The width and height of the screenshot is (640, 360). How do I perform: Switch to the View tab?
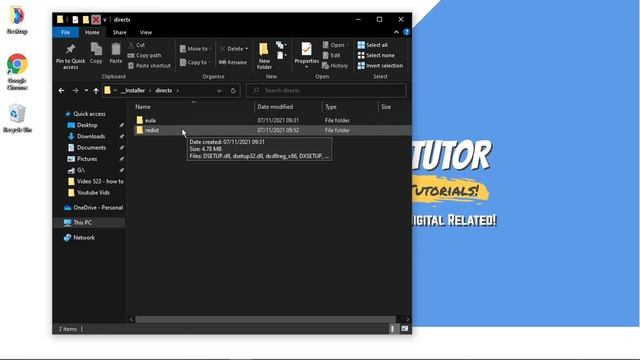click(x=146, y=32)
